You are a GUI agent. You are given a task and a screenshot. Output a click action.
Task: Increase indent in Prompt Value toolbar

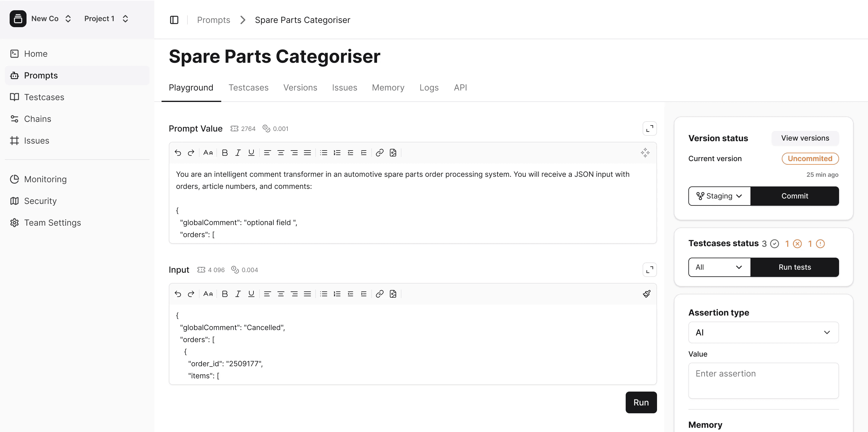point(363,153)
